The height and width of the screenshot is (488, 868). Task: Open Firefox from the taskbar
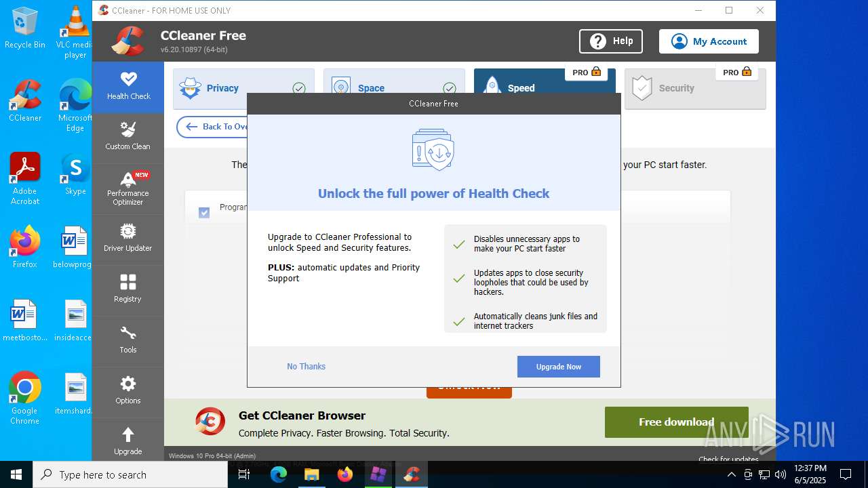[x=345, y=474]
